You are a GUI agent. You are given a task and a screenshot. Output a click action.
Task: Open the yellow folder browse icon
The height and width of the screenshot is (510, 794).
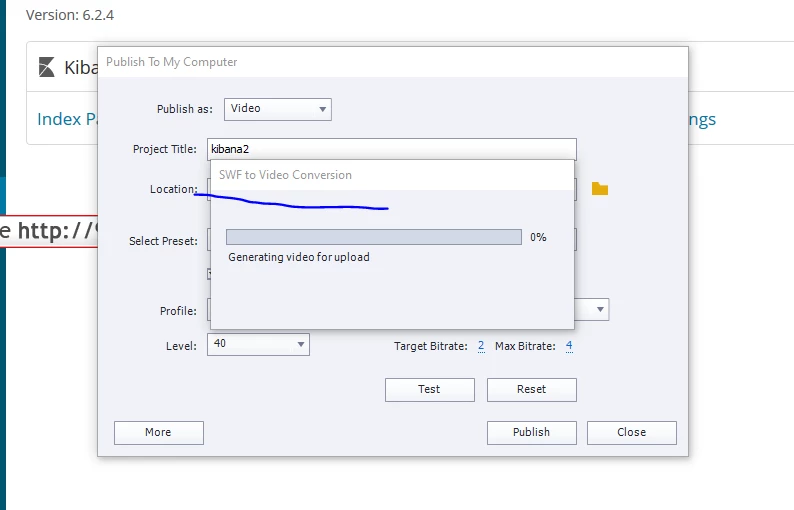click(x=600, y=188)
